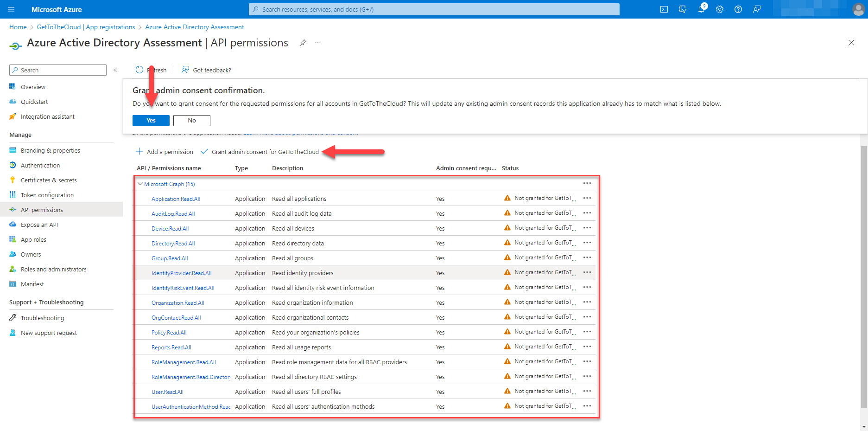Open more options for IdentityProvider.Read.All row
This screenshot has height=431, width=868.
587,273
